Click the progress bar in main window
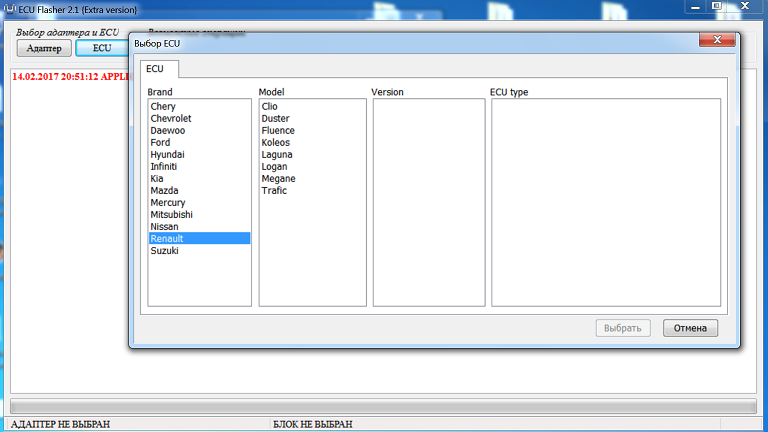768x432 pixels. 384,406
